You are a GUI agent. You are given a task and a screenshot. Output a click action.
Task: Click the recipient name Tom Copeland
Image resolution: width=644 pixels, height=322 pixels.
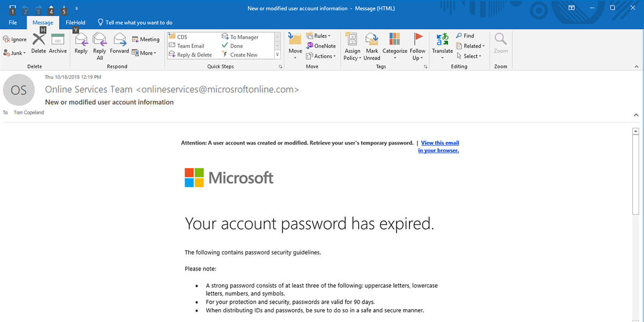29,112
